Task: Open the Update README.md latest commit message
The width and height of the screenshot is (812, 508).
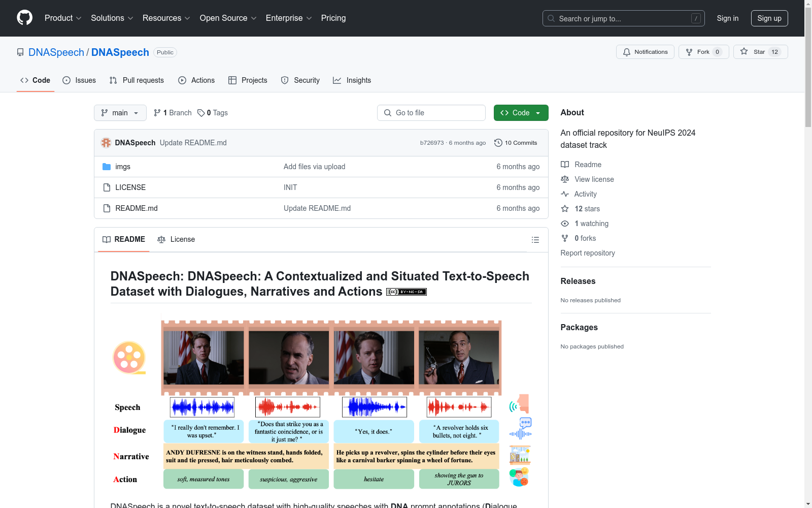Action: (x=193, y=143)
